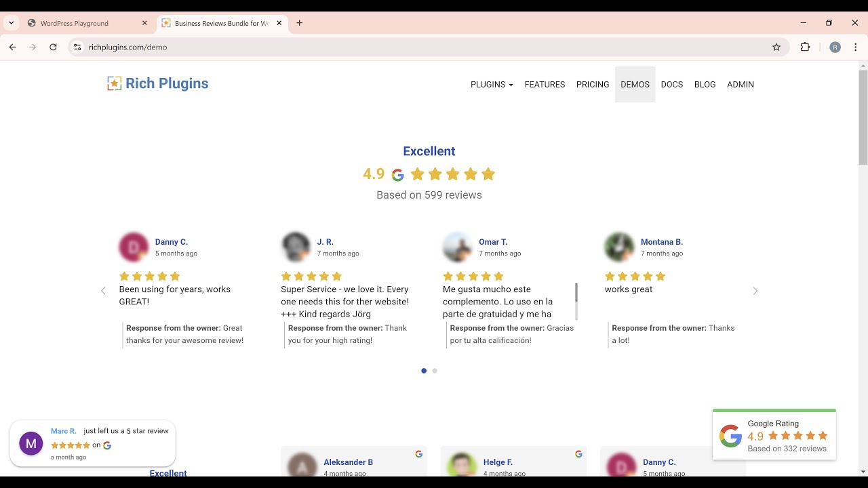
Task: Click the browser back arrow
Action: tap(12, 47)
